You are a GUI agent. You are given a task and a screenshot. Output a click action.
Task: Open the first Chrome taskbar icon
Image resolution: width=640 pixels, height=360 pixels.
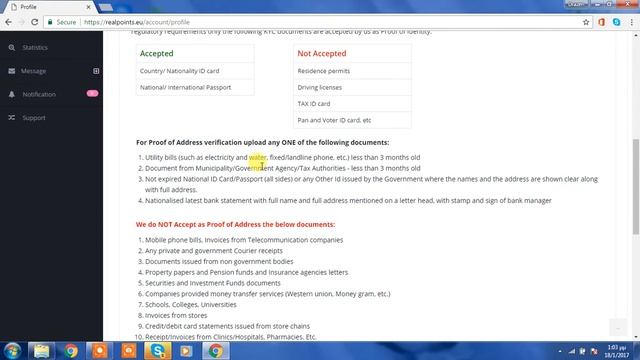tap(71, 351)
